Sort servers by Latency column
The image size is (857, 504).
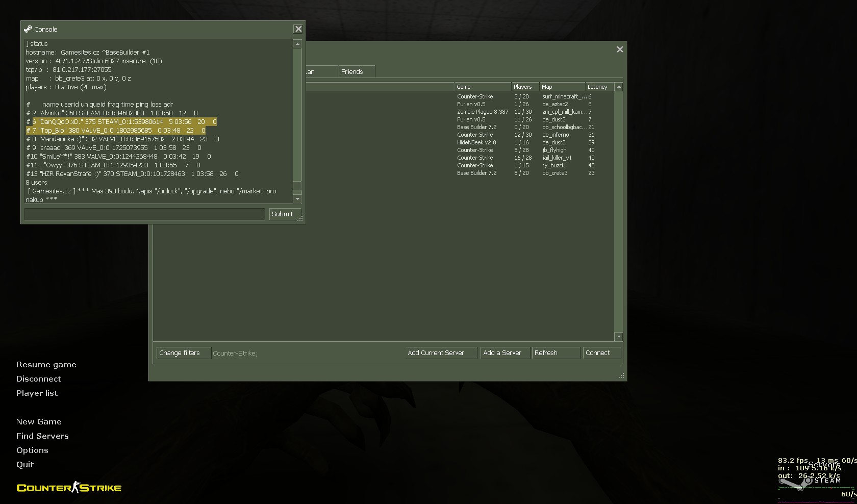click(599, 87)
